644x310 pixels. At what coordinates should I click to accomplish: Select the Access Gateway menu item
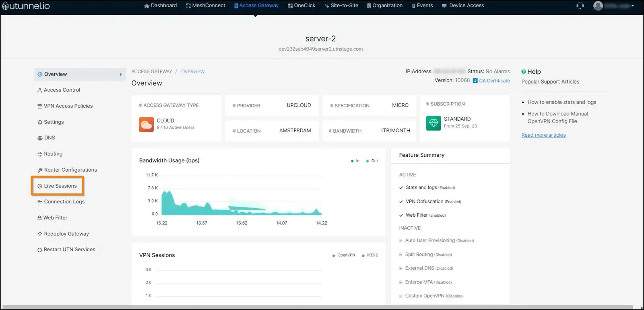tap(256, 6)
